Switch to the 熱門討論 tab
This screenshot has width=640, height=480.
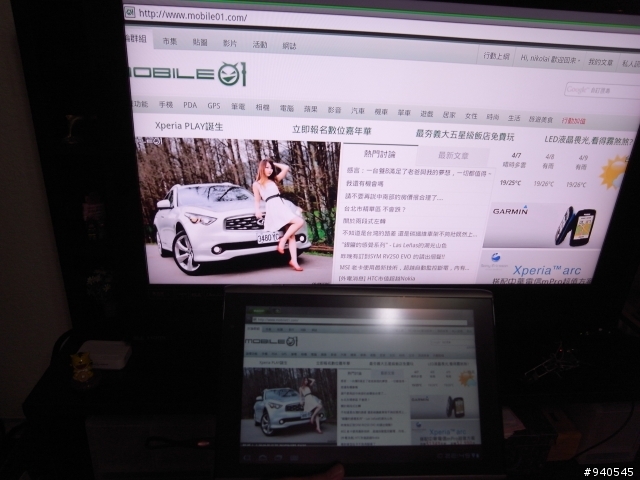pos(380,154)
